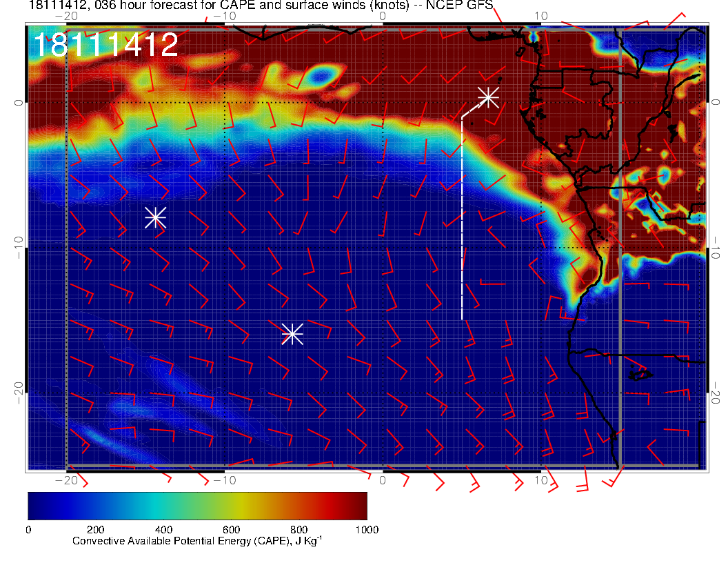Click the 600 tick label under the colorbar
The width and height of the screenshot is (728, 563).
(x=231, y=530)
